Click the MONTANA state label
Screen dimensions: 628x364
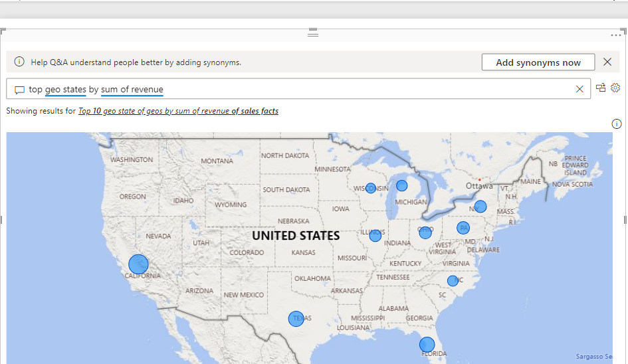tap(217, 161)
